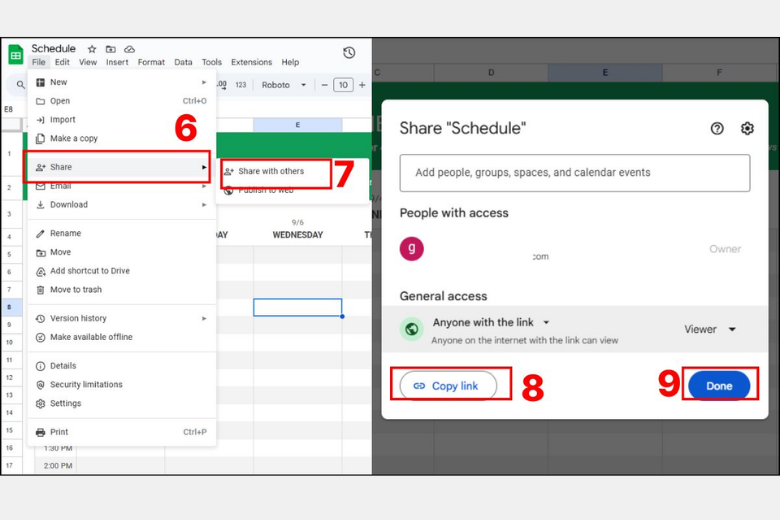Expand the New submenu arrow

tap(204, 82)
